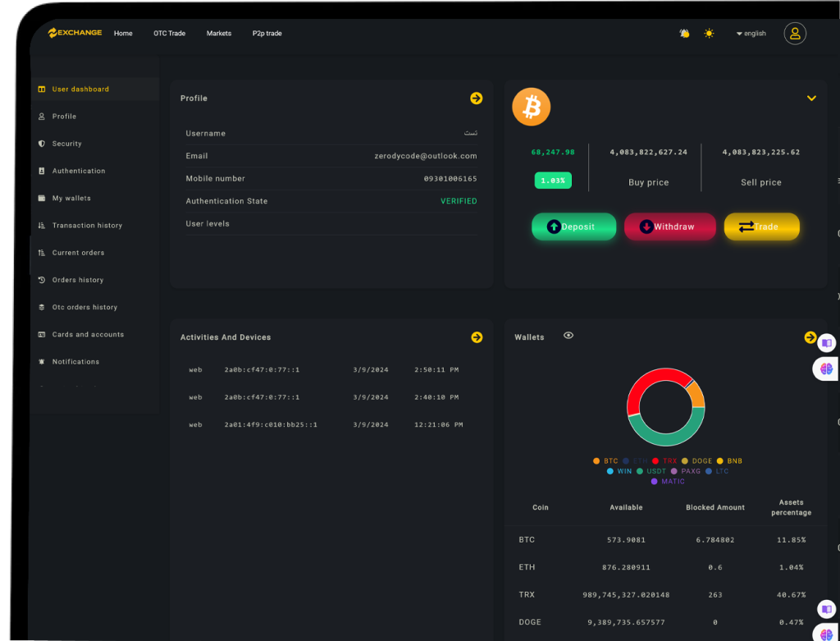Screen dimensions: 840x641
Task: Open the english language dropdown
Action: tap(751, 34)
